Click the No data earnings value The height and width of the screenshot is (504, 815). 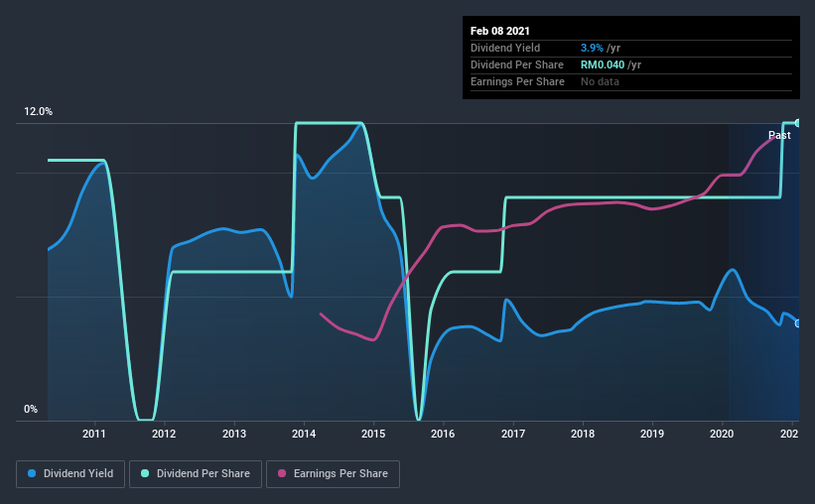[600, 81]
